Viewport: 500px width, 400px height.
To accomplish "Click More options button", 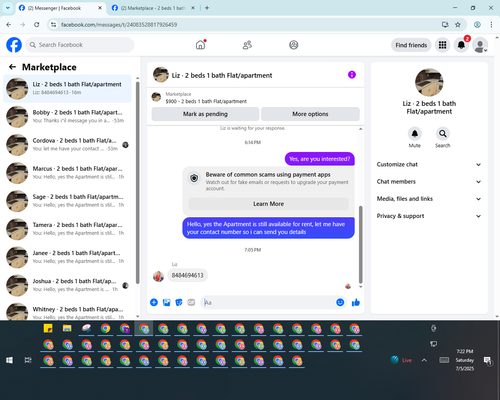I will click(x=310, y=114).
